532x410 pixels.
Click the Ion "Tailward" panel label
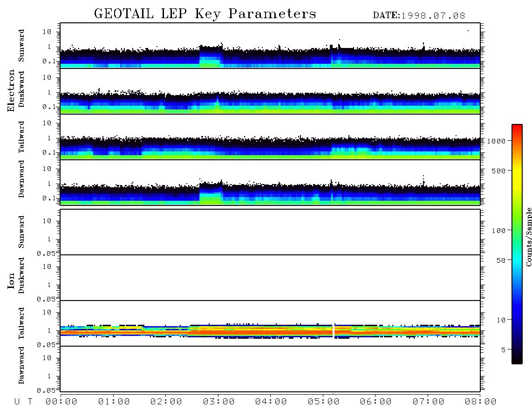point(21,323)
